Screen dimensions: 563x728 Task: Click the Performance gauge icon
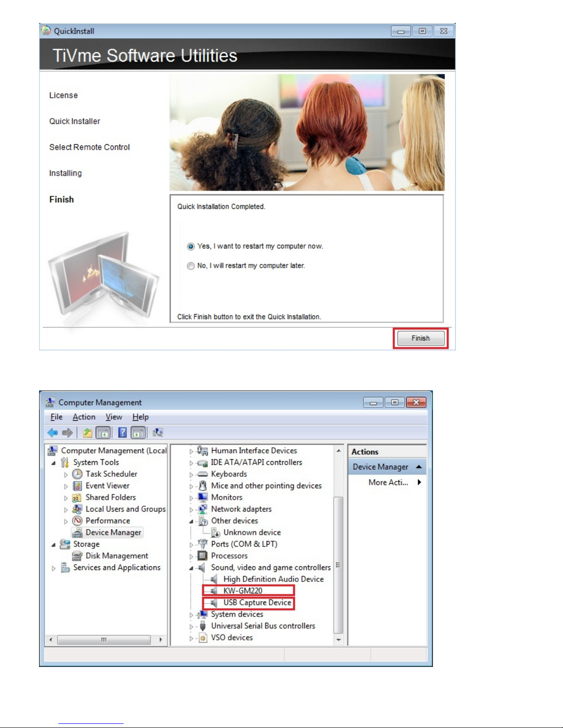[78, 521]
